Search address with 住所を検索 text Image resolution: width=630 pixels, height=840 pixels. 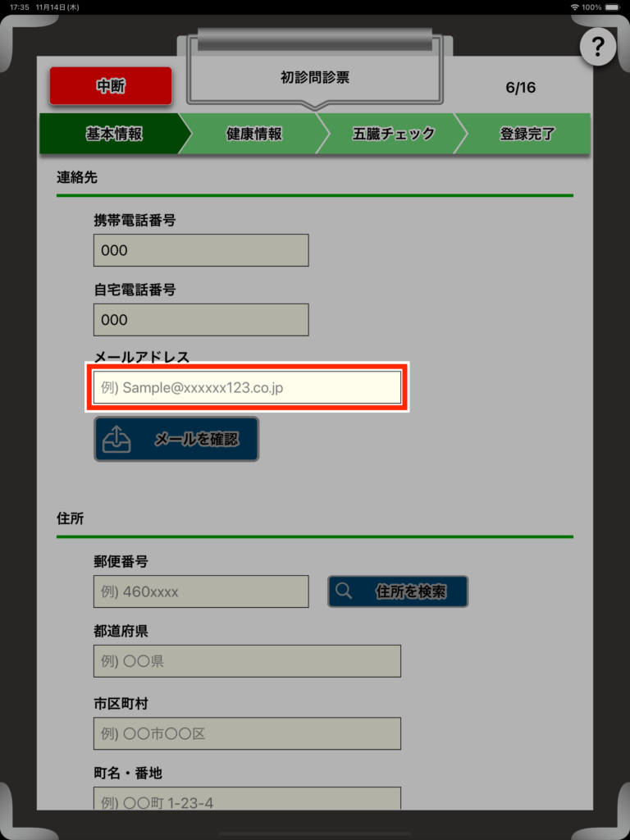[411, 591]
